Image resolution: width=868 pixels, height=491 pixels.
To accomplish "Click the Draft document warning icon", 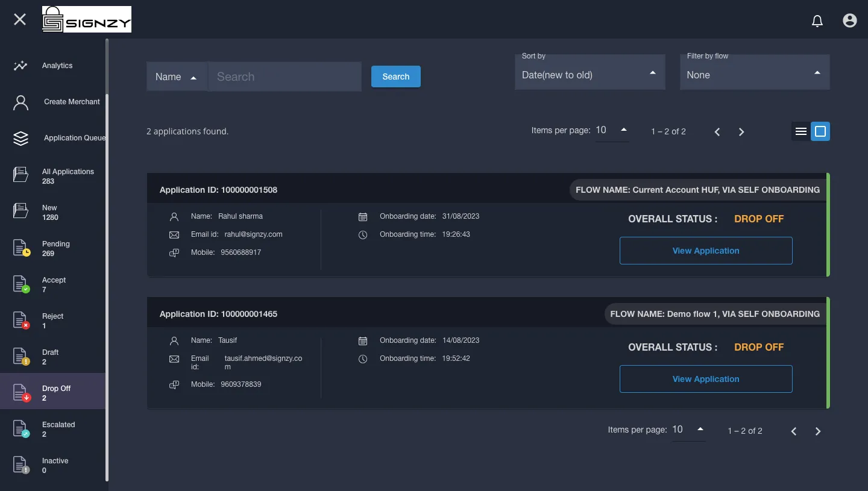I will (22, 356).
